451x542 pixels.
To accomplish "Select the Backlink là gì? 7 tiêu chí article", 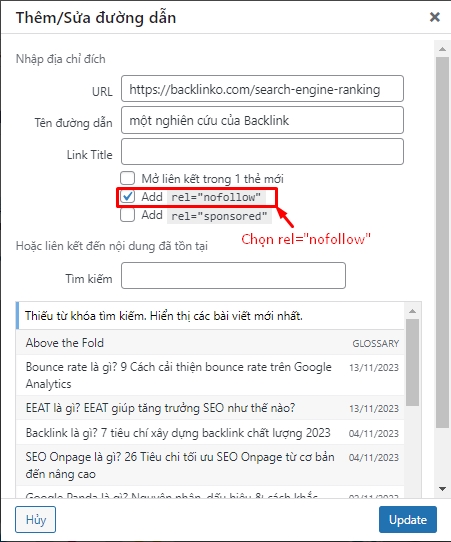I will pos(210,432).
